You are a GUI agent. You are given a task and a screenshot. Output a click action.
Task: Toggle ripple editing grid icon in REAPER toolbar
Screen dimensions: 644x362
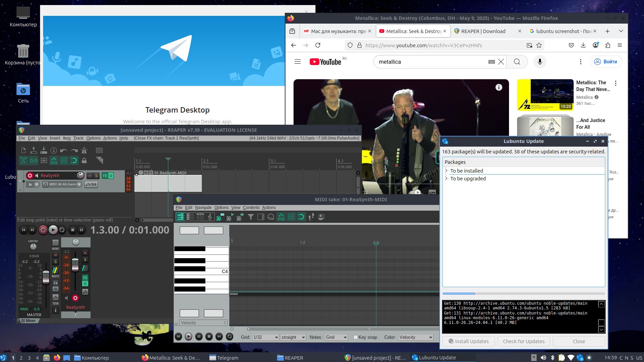point(44,160)
